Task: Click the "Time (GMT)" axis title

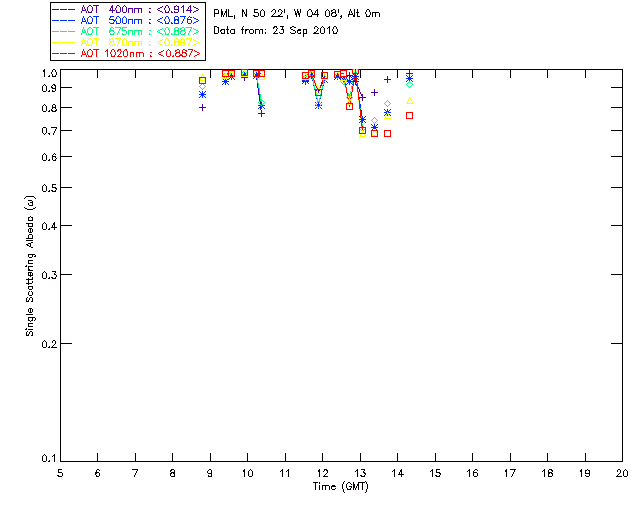Action: (x=340, y=487)
